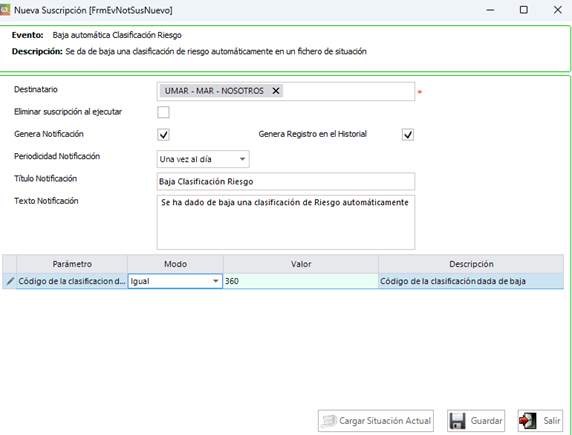Click the Descripción column header
This screenshot has height=435, width=572.
(471, 264)
